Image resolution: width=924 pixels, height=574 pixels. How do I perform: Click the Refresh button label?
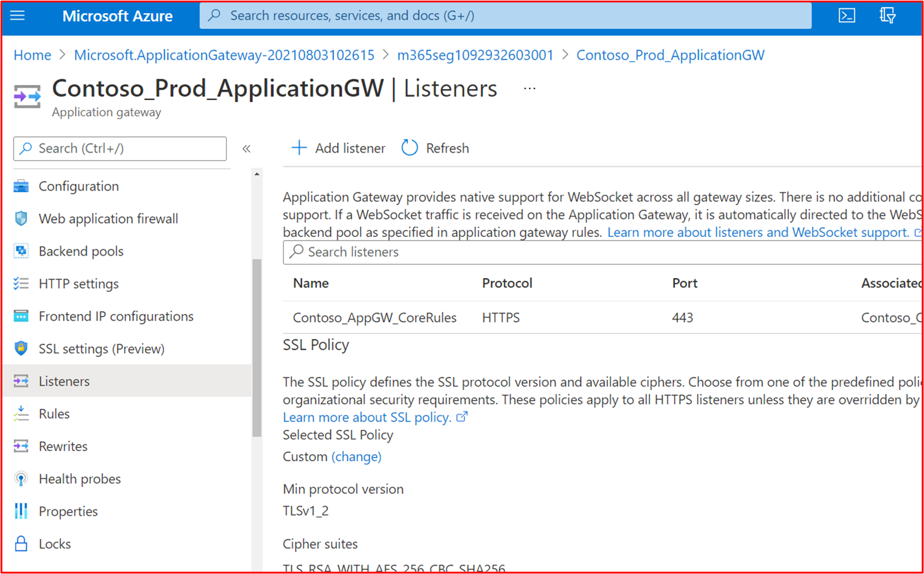(x=447, y=148)
